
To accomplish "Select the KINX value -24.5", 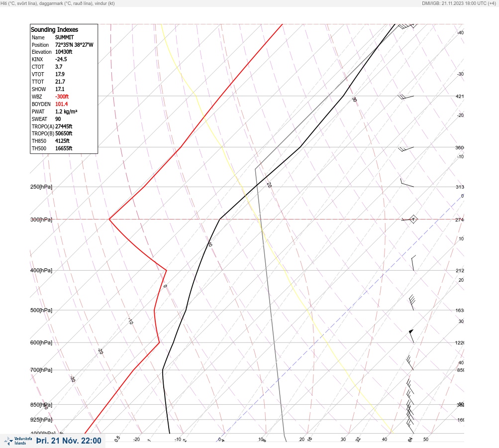I will click(x=61, y=59).
